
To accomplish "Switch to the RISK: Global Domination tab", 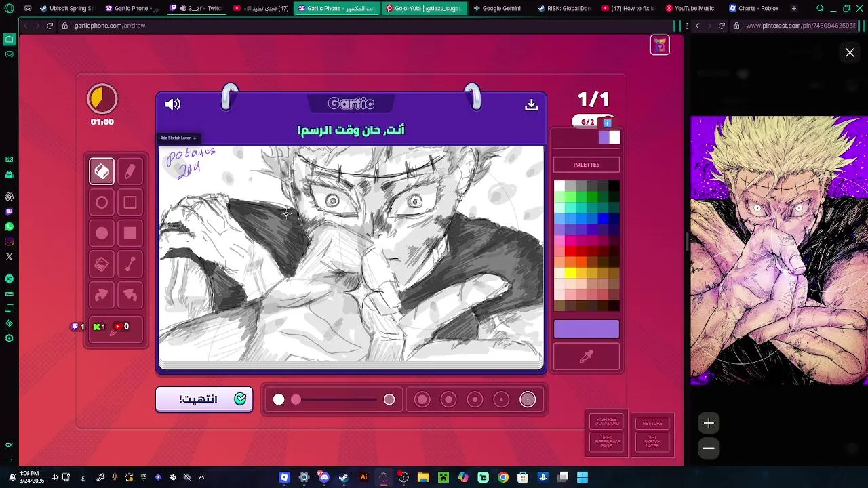I will pos(564,8).
